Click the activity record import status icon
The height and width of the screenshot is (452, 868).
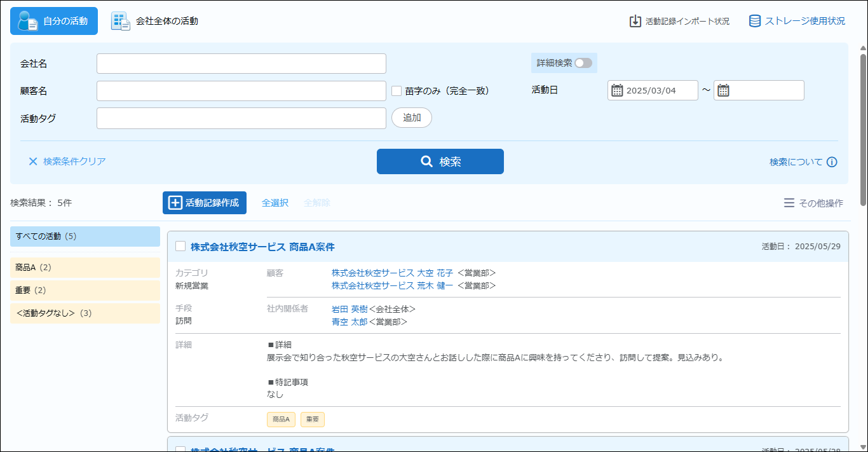pos(635,21)
